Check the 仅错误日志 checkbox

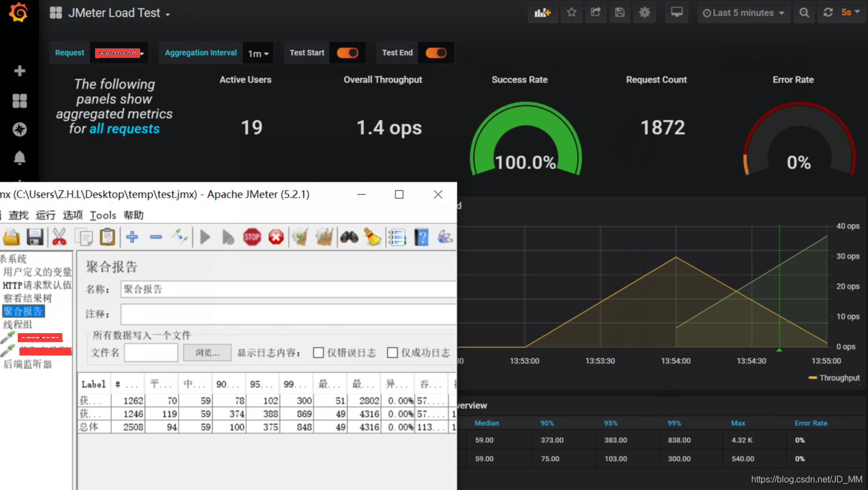pyautogui.click(x=319, y=353)
